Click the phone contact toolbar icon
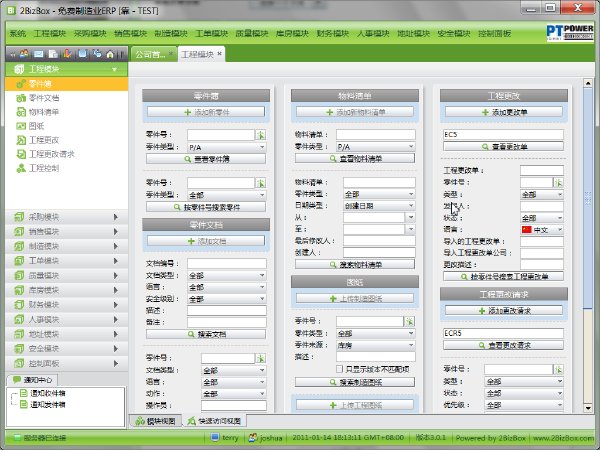 point(97,54)
